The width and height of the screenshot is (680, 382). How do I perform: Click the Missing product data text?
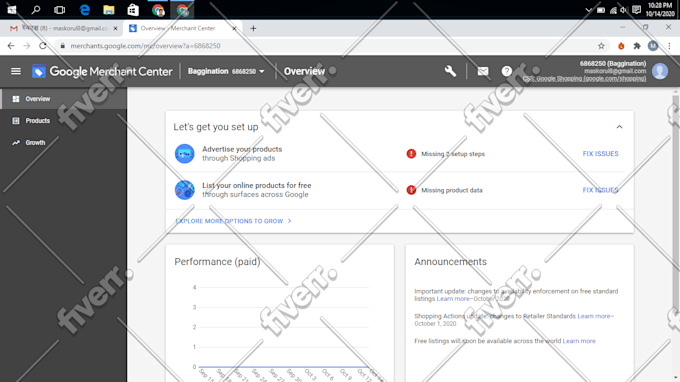[x=452, y=190]
